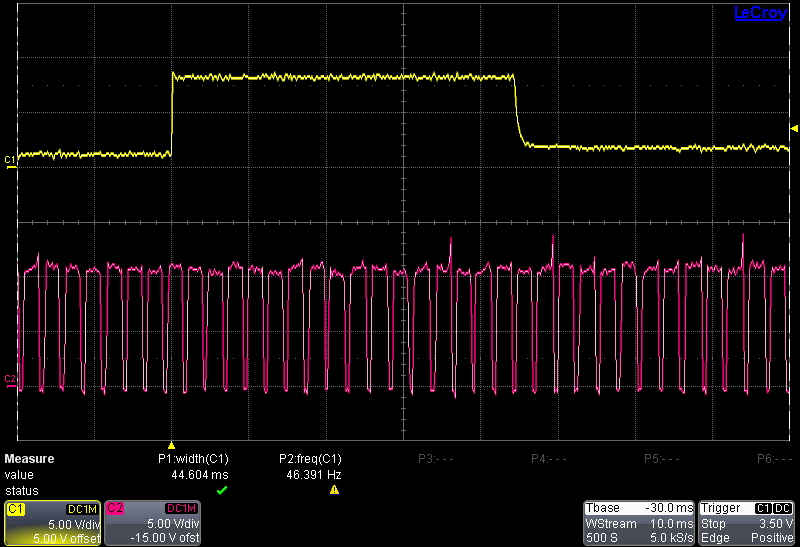Open the Tbase timebase descriptor box
This screenshot has width=800, height=547.
pyautogui.click(x=639, y=523)
